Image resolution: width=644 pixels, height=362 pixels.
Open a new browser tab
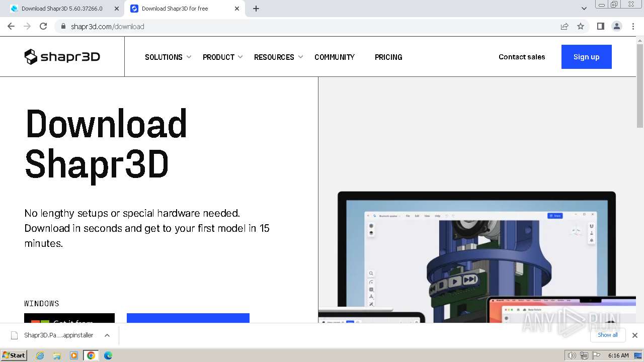pyautogui.click(x=256, y=9)
